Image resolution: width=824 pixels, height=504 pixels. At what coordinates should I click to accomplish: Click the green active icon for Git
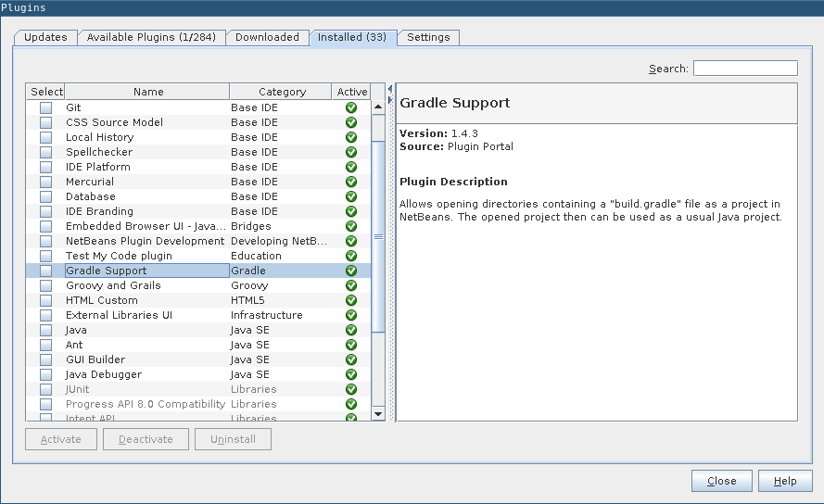pyautogui.click(x=351, y=107)
